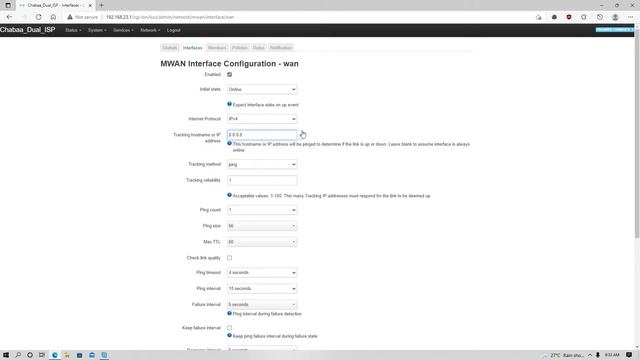Toggle the Enabled checkbox

click(229, 74)
